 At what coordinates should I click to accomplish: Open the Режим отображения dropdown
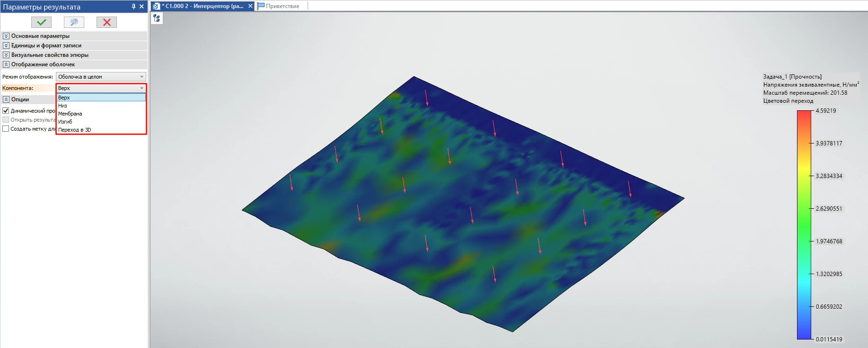click(x=101, y=77)
